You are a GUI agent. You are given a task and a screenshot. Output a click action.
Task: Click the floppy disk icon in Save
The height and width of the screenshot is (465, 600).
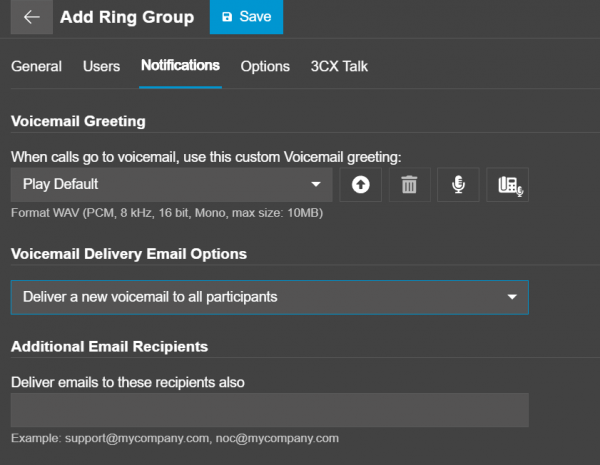(x=227, y=18)
